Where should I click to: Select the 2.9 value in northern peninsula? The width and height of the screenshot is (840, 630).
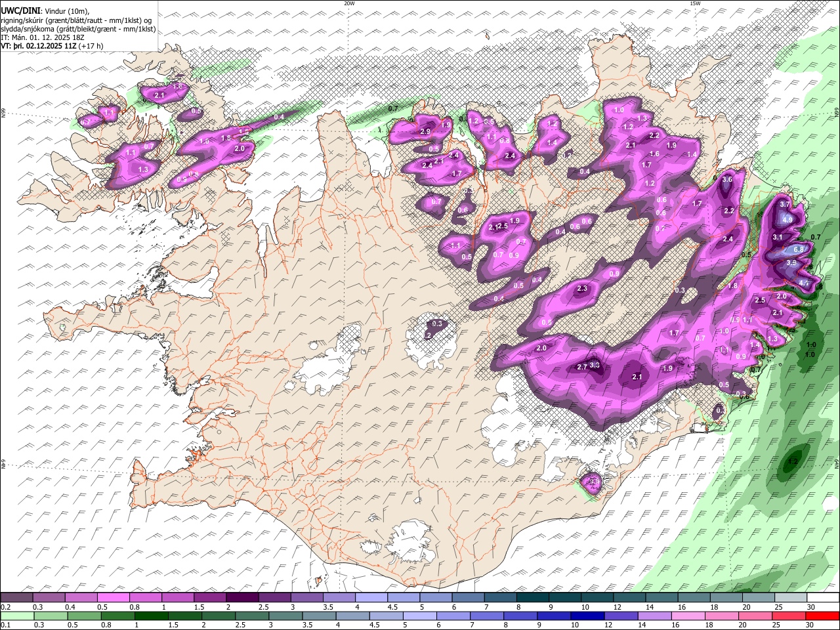pyautogui.click(x=425, y=132)
